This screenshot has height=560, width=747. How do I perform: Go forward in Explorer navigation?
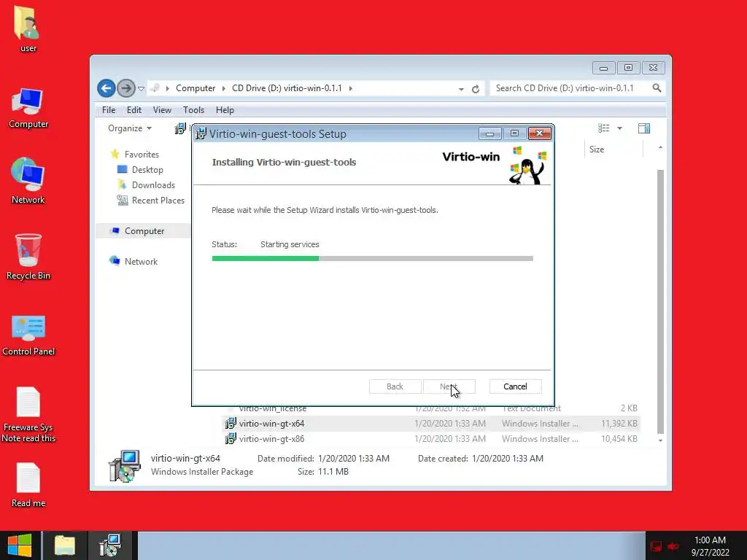pyautogui.click(x=125, y=88)
